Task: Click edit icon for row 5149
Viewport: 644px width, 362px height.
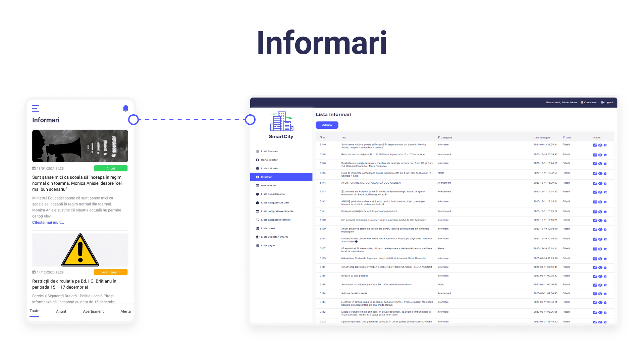Action: tap(595, 145)
